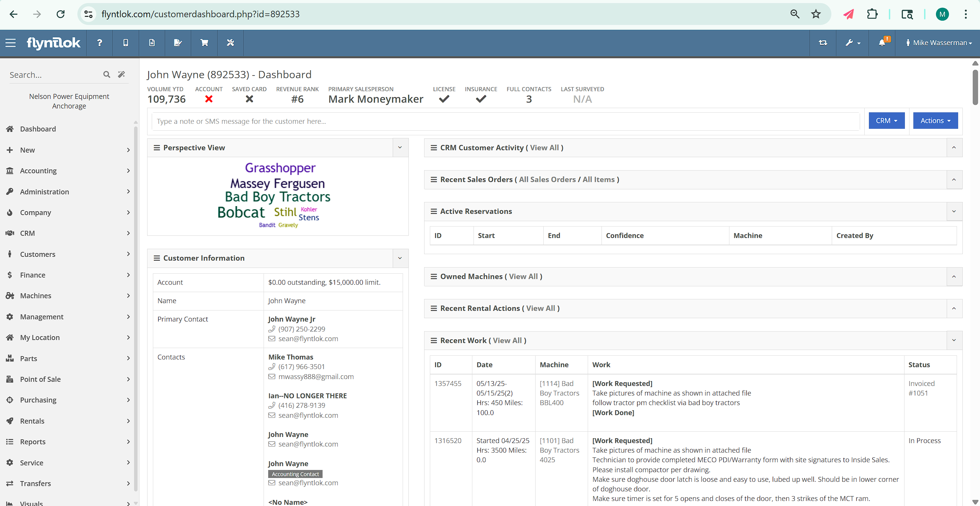Bookmark this page with the star icon
The height and width of the screenshot is (506, 980).
coord(816,14)
